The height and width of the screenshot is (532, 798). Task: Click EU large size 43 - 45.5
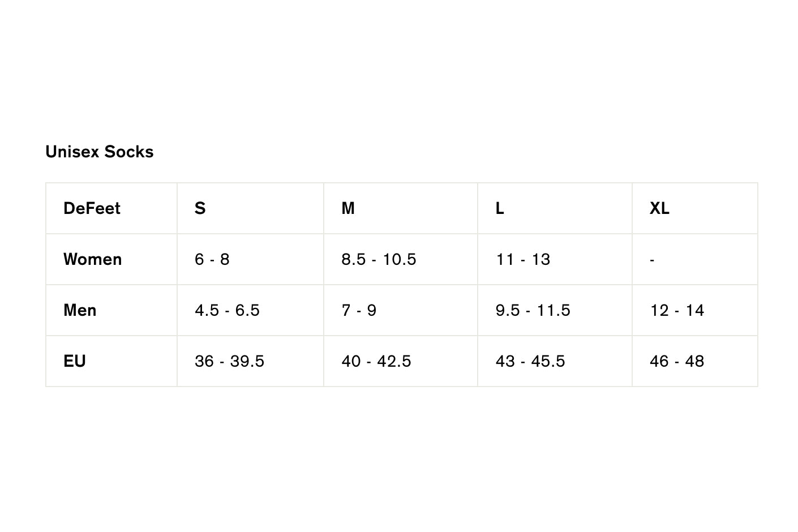tap(530, 361)
